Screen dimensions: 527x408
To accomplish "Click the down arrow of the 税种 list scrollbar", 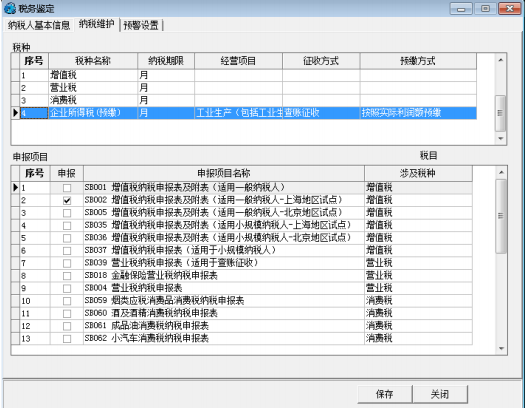I will 500,138.
